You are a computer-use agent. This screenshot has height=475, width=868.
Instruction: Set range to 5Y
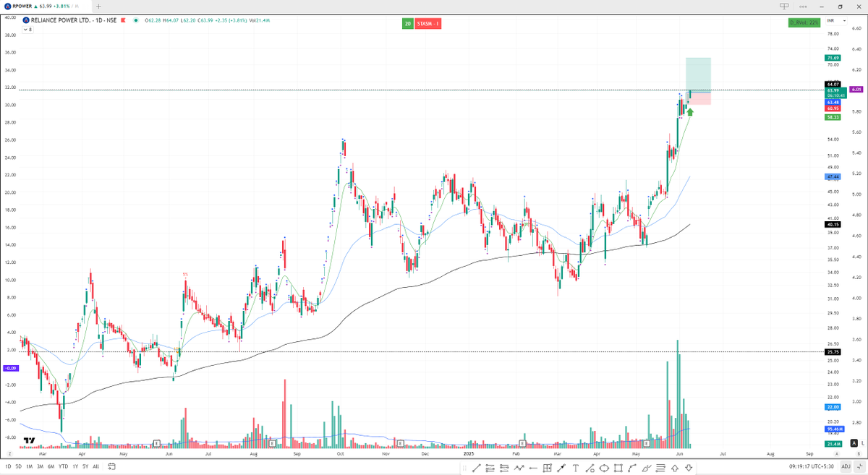85,466
